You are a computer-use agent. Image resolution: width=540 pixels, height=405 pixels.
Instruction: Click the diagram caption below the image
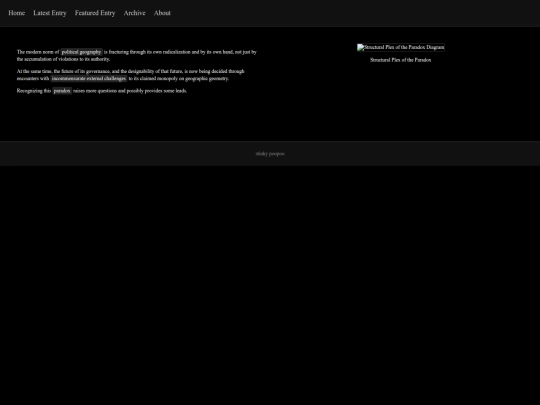401,60
